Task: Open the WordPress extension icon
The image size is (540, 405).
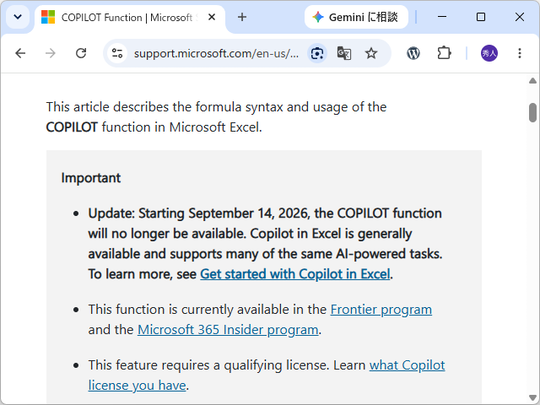Action: pyautogui.click(x=413, y=53)
